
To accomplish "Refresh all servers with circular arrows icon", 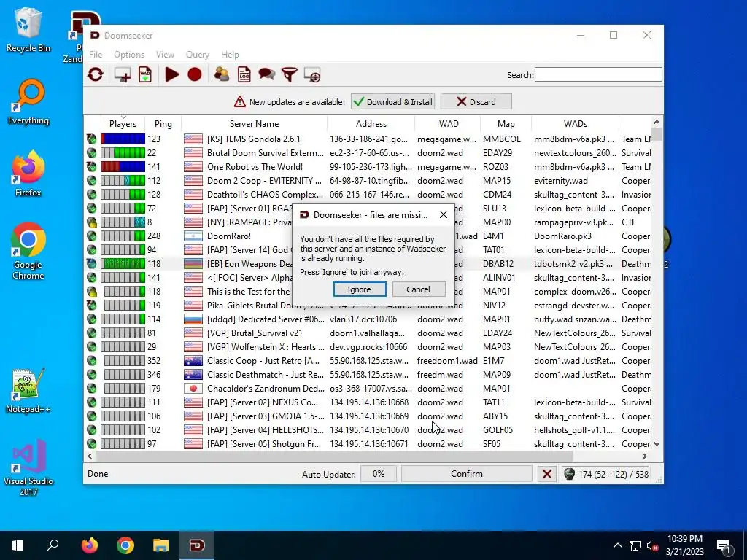I will tap(96, 74).
